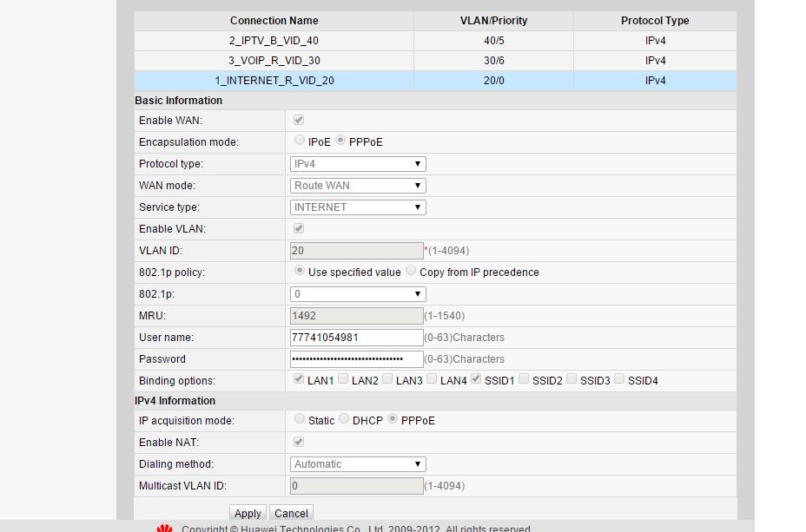Select IPoE encapsulation mode

pyautogui.click(x=300, y=141)
